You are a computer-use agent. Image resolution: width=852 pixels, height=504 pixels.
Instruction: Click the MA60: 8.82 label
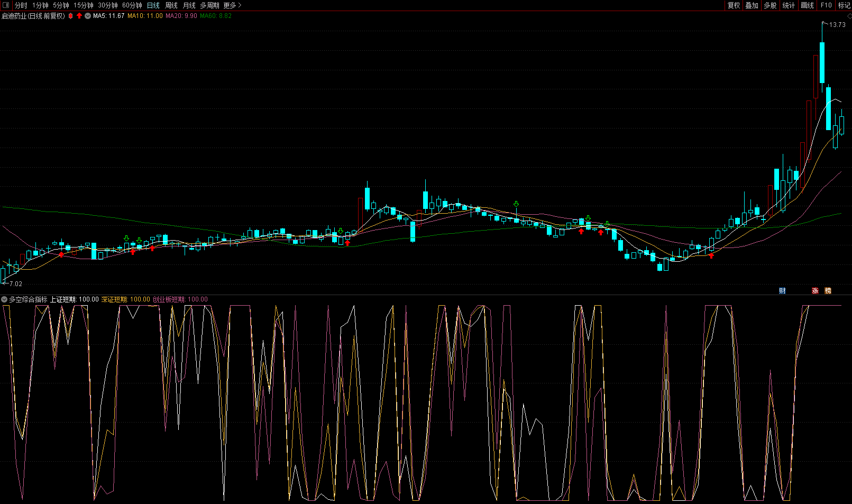216,16
